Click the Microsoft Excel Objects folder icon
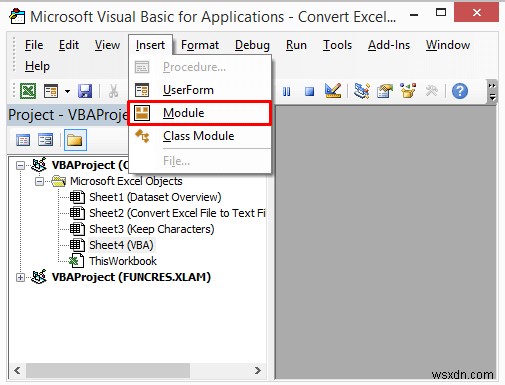The width and height of the screenshot is (505, 385). pos(59,181)
